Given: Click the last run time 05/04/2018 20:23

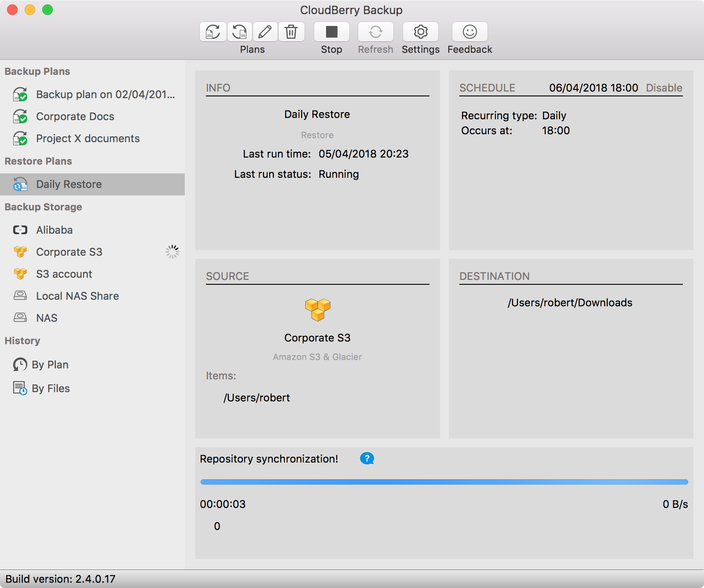Looking at the screenshot, I should coord(363,154).
